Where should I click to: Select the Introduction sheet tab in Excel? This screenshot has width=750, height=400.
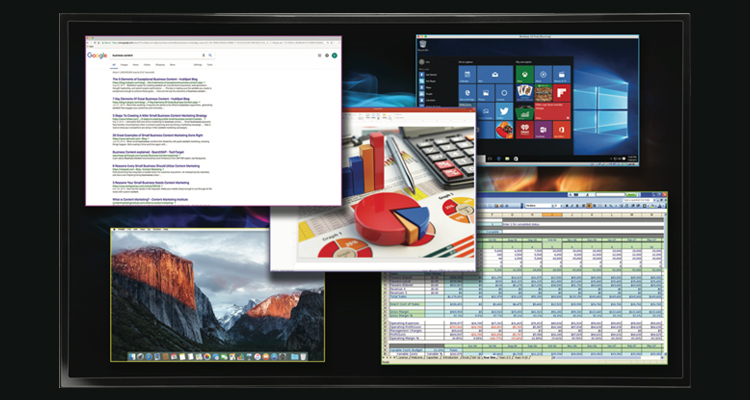[451, 357]
